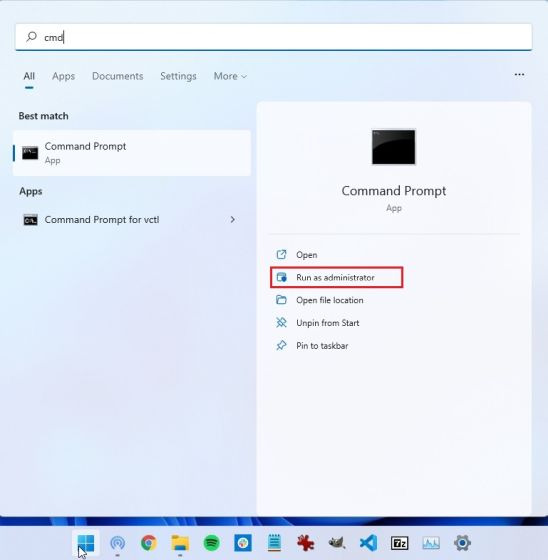Open the Notepad app on taskbar
The height and width of the screenshot is (560, 548).
[x=274, y=543]
